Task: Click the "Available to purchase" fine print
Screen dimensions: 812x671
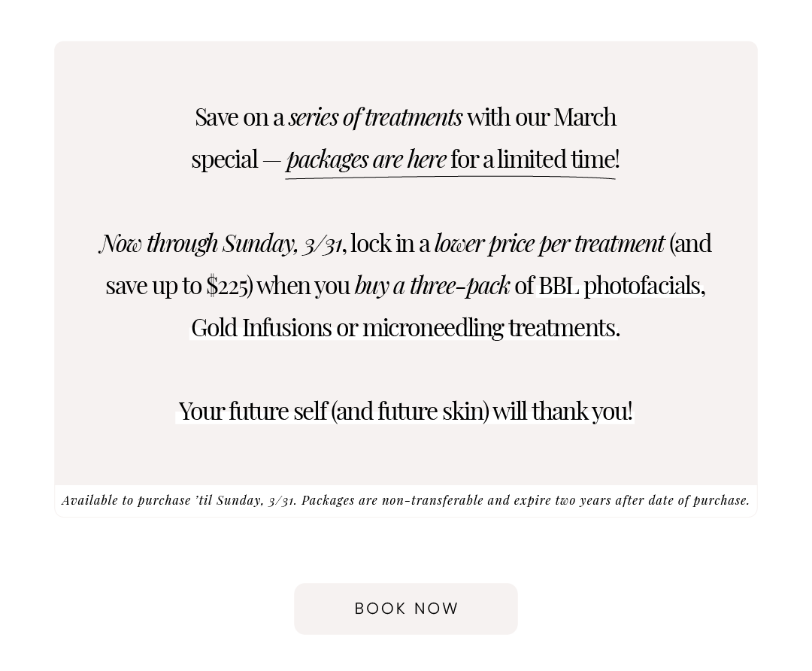Action: pyautogui.click(x=126, y=500)
